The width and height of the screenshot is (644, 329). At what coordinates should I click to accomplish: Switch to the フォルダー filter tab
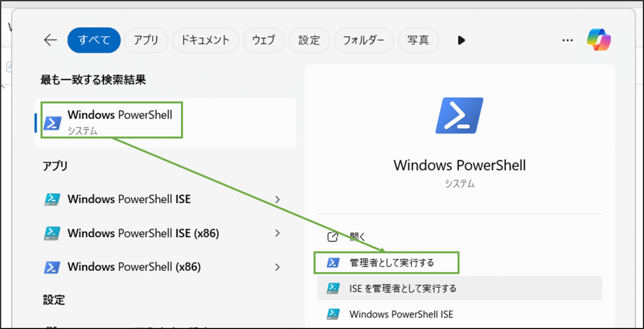(364, 40)
